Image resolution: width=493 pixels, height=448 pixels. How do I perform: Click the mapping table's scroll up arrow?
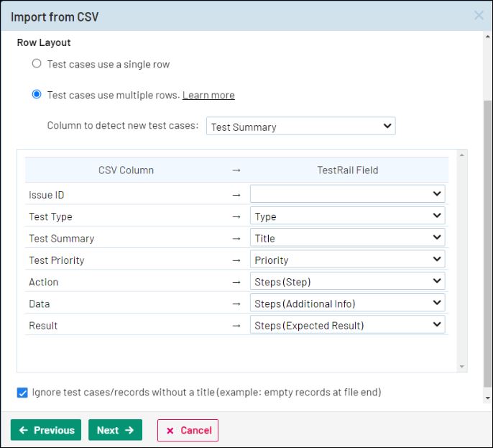462,155
